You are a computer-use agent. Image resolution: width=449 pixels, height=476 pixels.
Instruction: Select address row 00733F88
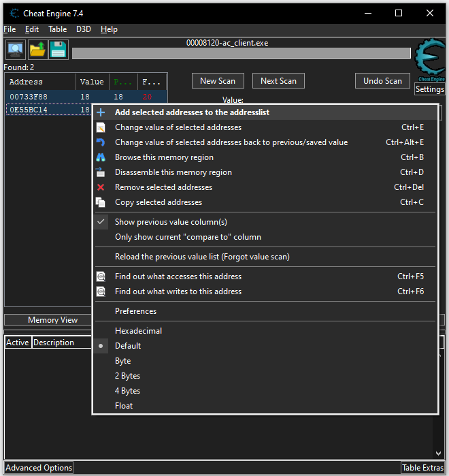86,97
